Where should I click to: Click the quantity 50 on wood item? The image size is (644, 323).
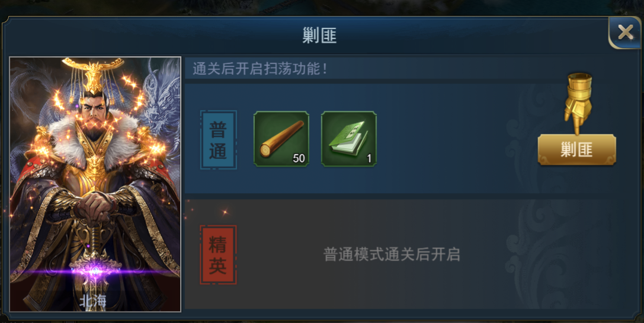(x=299, y=158)
